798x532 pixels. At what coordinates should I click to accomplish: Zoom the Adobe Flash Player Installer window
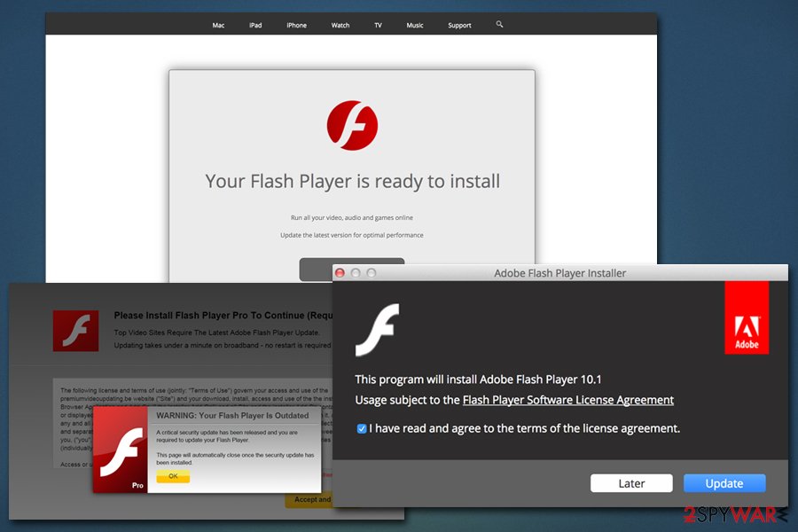[x=372, y=273]
